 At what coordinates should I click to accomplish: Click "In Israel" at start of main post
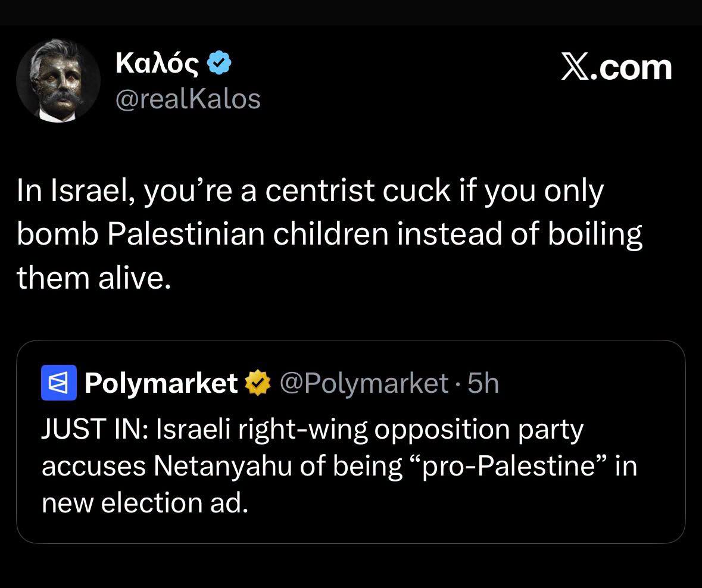pyautogui.click(x=76, y=190)
